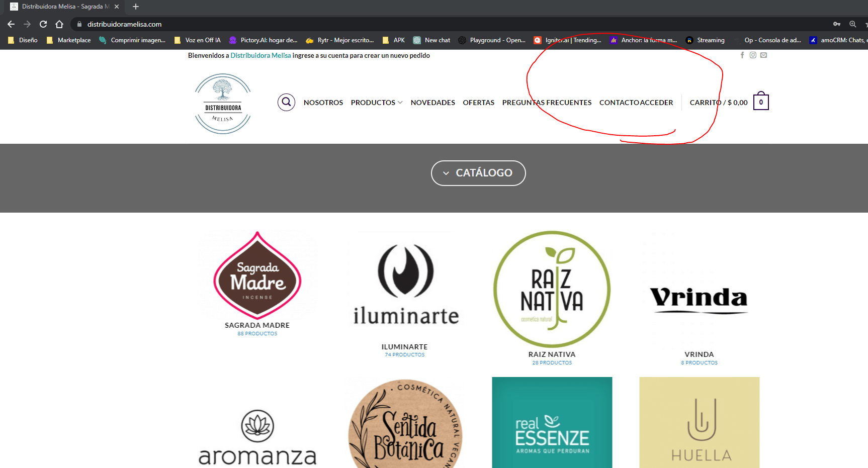The width and height of the screenshot is (868, 468).
Task: Expand the PRODUCTOS dropdown menu
Action: click(377, 103)
